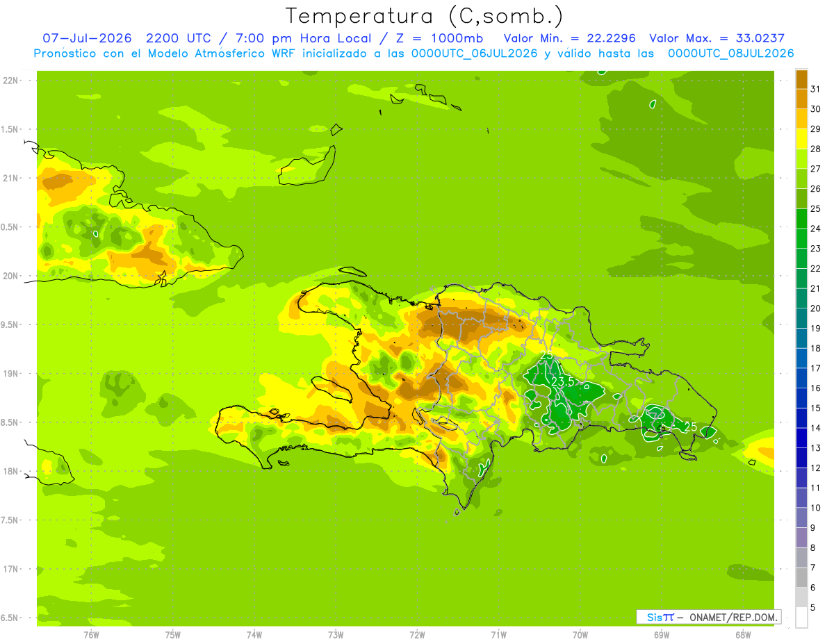The image size is (834, 644).
Task: Click the dark blue legend band between 13 and 14
Action: (x=801, y=438)
